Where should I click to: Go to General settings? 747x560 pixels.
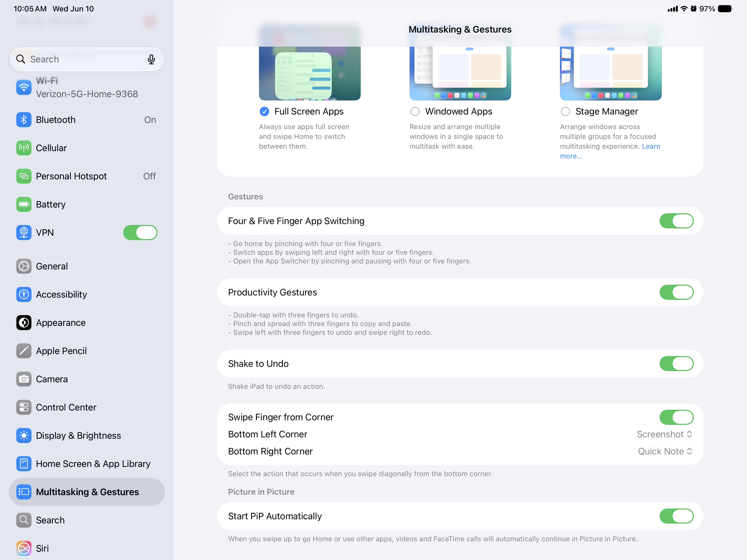tap(87, 266)
